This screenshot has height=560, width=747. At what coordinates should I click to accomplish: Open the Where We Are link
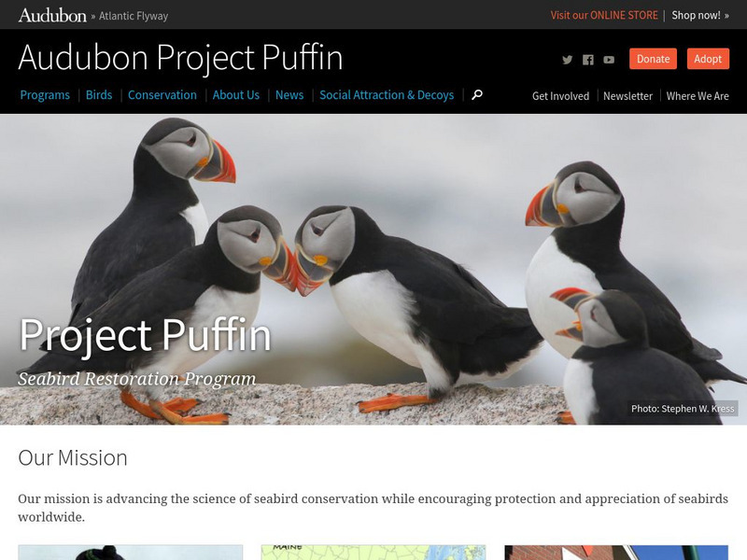tap(698, 96)
